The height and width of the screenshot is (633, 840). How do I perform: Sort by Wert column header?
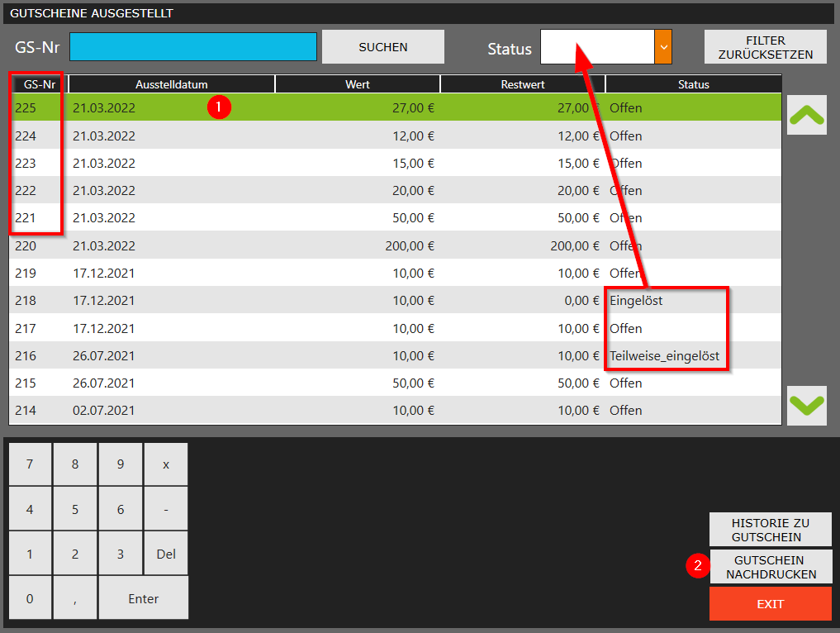click(358, 84)
